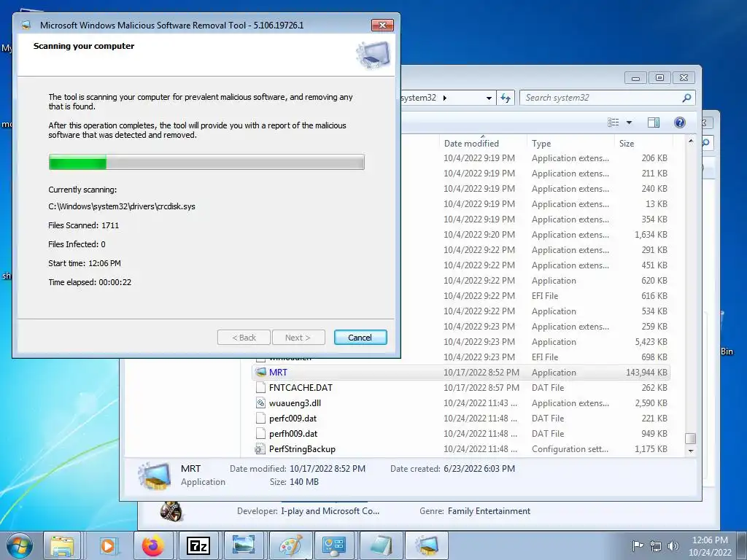Refresh the system32 folder view
This screenshot has height=560, width=747.
tap(506, 98)
